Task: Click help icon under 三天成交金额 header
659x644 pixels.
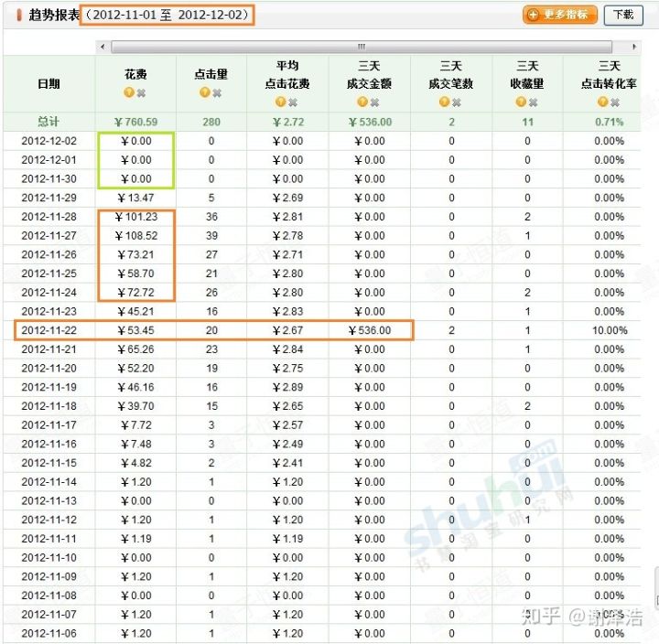Action: pos(362,102)
